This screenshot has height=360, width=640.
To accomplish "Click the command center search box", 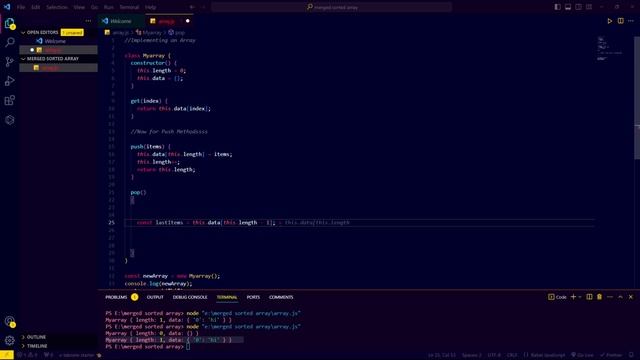I will pos(331,7).
